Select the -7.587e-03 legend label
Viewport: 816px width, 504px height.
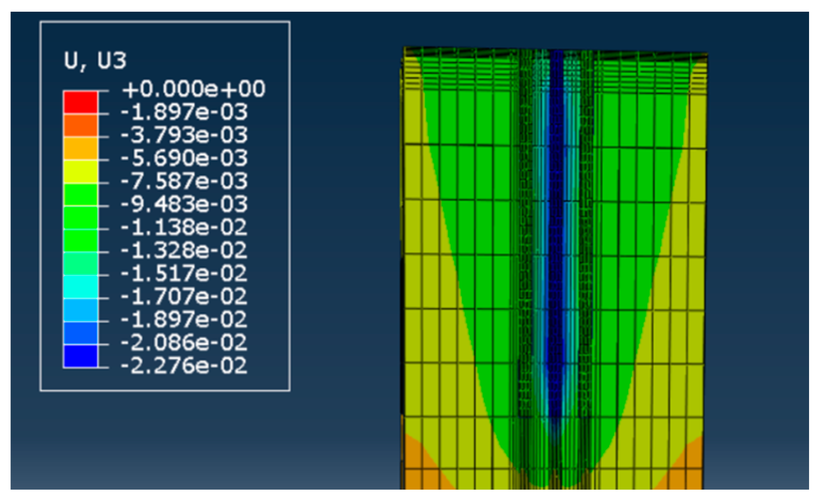coord(183,181)
